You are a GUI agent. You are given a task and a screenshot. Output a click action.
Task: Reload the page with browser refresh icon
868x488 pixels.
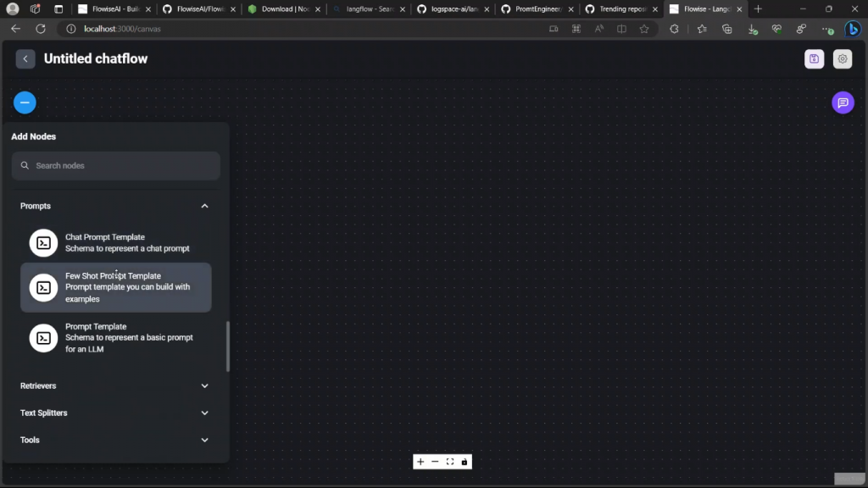pos(41,29)
